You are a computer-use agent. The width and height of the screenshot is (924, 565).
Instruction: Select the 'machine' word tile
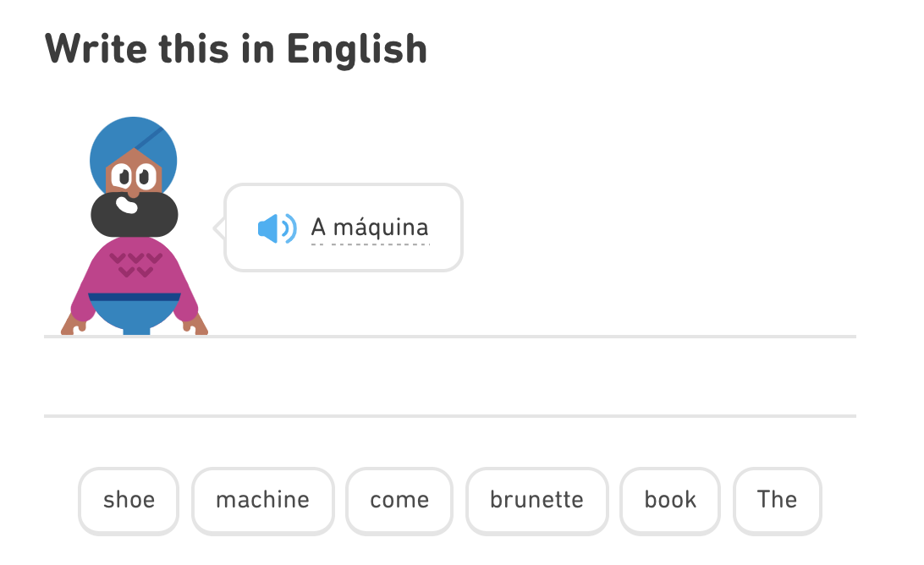(263, 501)
